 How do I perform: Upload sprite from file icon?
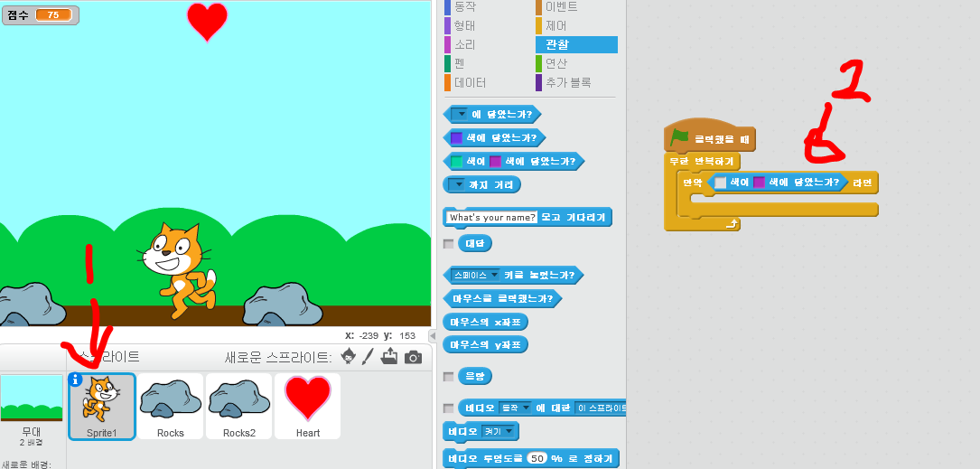[389, 356]
